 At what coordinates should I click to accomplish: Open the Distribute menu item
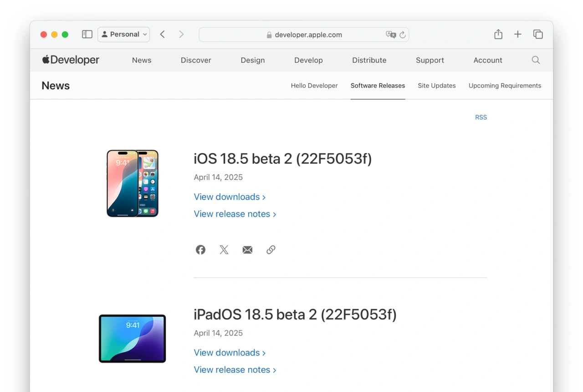coord(369,60)
